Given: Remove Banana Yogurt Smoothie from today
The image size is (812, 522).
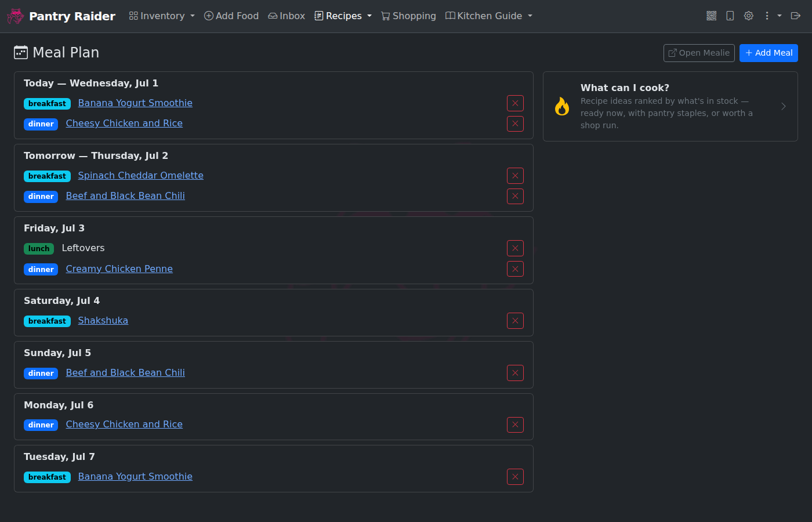Looking at the screenshot, I should 515,103.
